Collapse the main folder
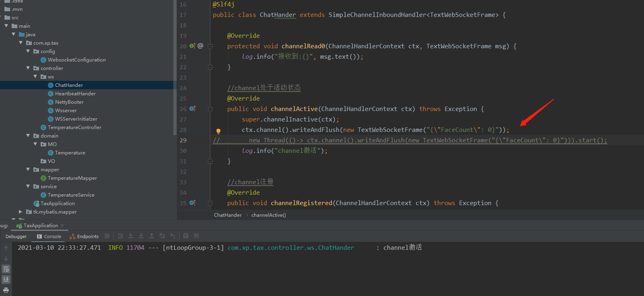Image resolution: width=644 pixels, height=296 pixels. [6, 26]
